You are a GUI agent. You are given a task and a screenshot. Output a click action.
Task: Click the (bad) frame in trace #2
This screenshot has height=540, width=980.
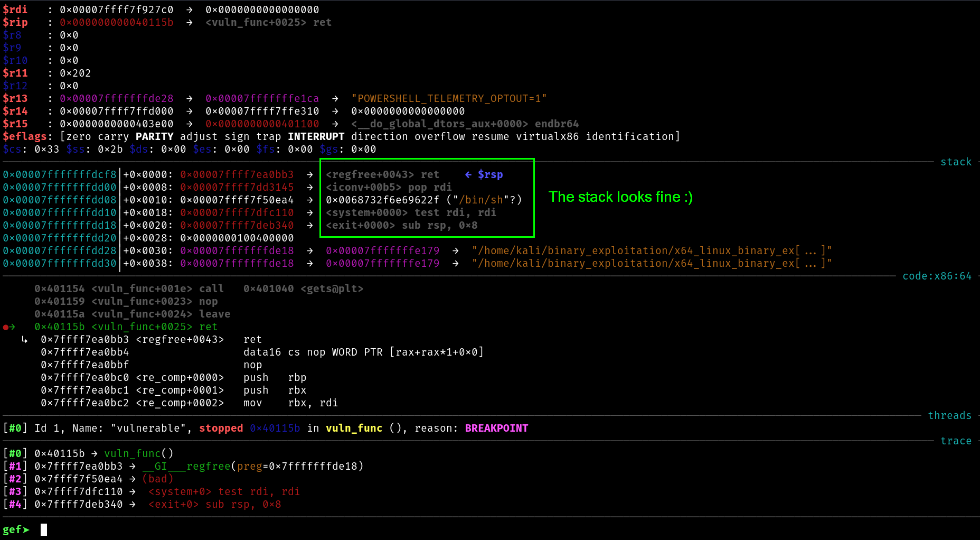157,479
